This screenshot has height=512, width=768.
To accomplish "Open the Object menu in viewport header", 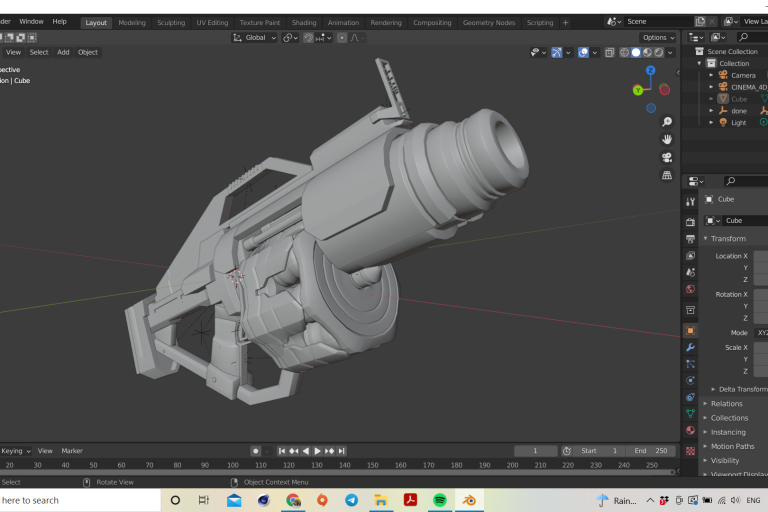I will pos(88,52).
